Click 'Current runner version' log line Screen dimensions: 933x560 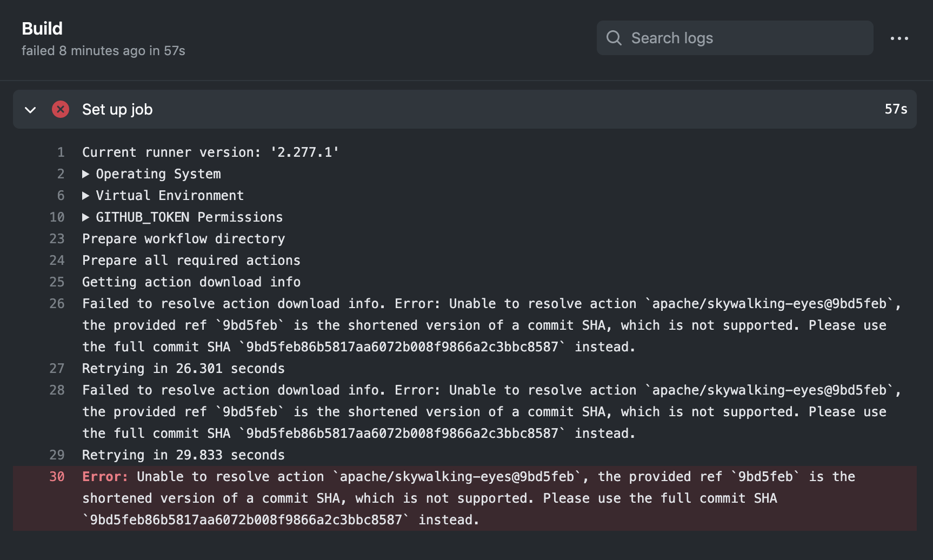point(210,152)
